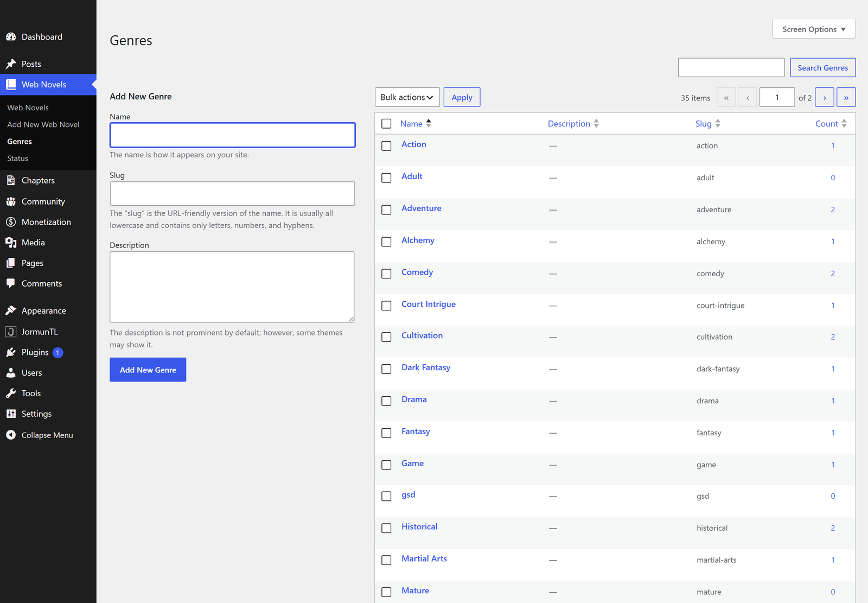The height and width of the screenshot is (603, 868).
Task: Click the Community group icon
Action: point(11,201)
